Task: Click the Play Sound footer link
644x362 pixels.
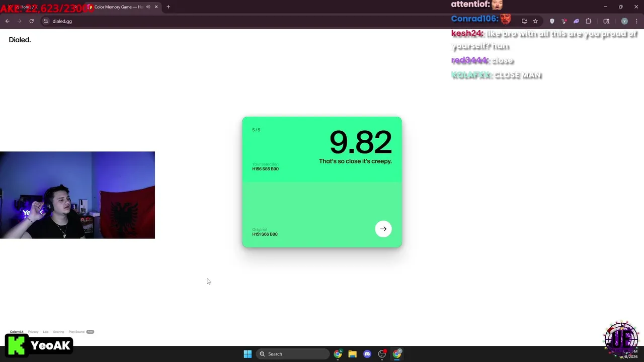Action: 76,332
